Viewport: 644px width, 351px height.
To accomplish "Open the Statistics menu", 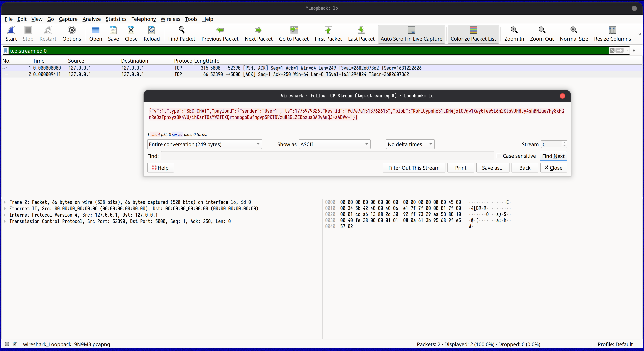I will tap(116, 19).
